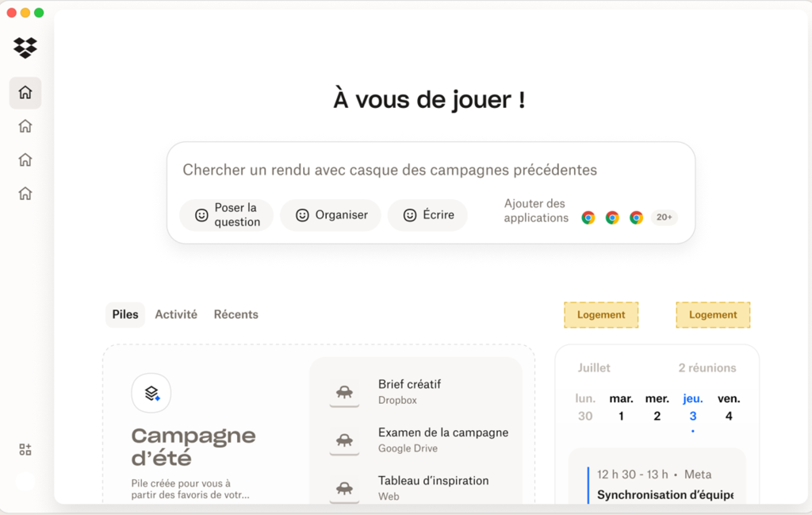The image size is (812, 515).
Task: Click the bottom-most home icon in the sidebar
Action: pyautogui.click(x=25, y=193)
